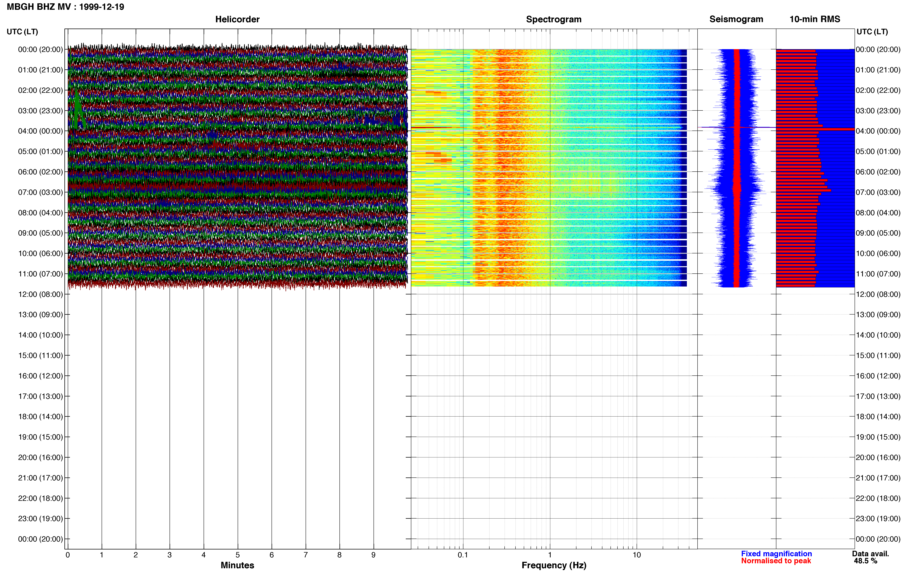Click the left-side 'UTC (LT)' axis label
Viewport: 924px width, 578px height.
(x=22, y=32)
